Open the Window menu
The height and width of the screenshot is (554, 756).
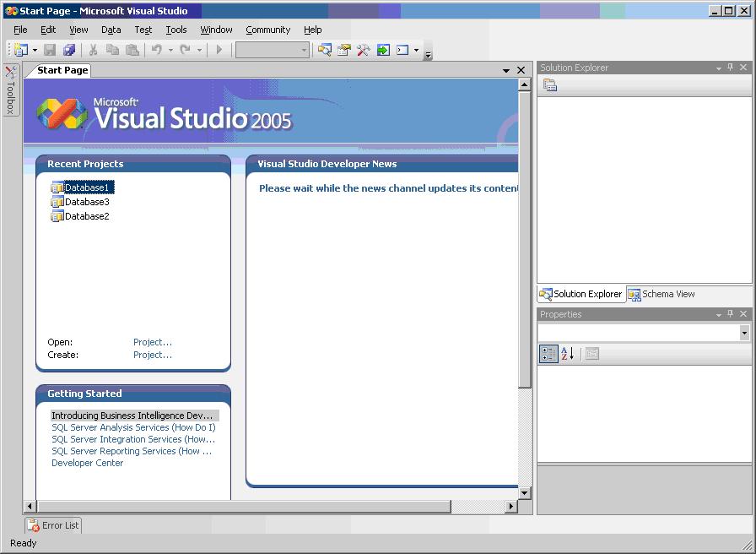click(216, 30)
